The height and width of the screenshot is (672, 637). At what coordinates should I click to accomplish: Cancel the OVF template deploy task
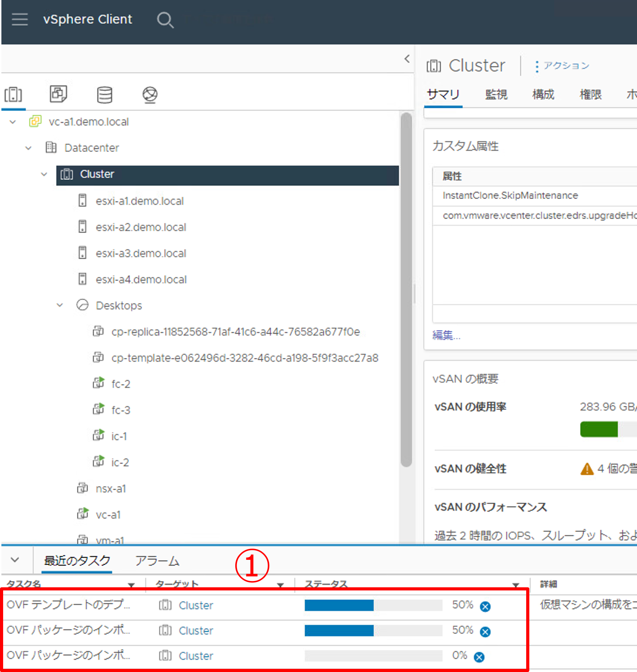point(485,606)
